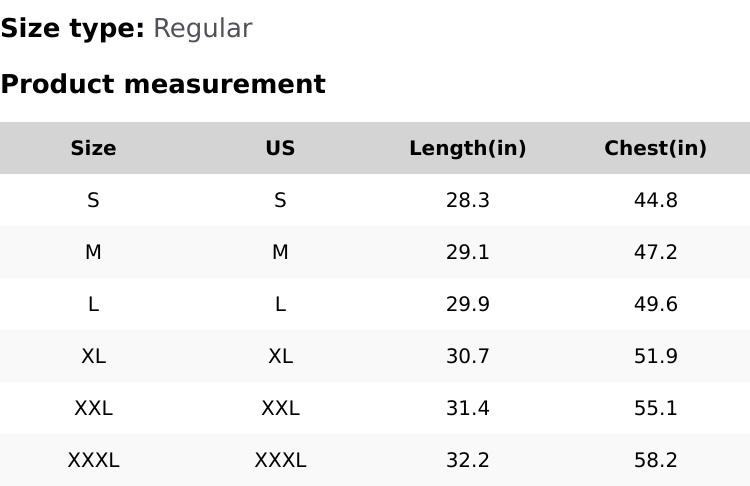Select the XL cell in Size column
This screenshot has height=486, width=750.
93,356
